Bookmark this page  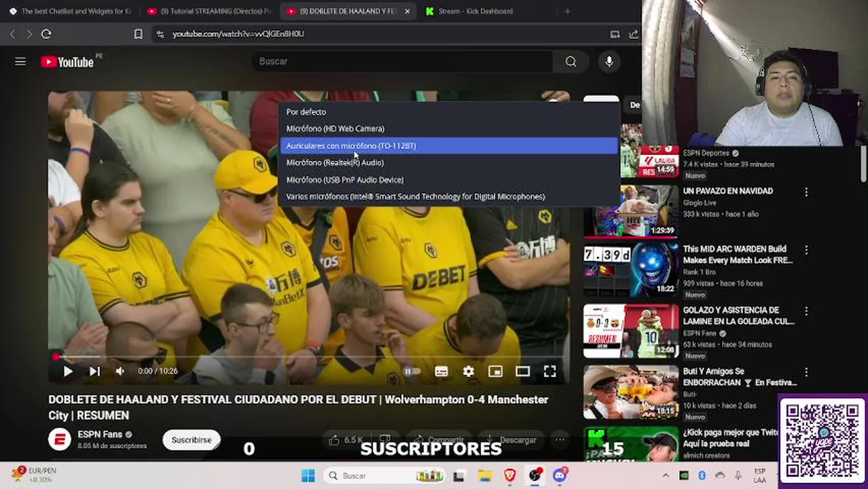tap(138, 34)
